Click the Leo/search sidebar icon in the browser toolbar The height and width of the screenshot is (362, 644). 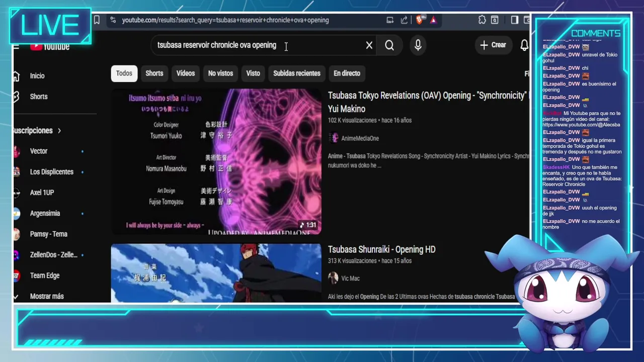495,20
